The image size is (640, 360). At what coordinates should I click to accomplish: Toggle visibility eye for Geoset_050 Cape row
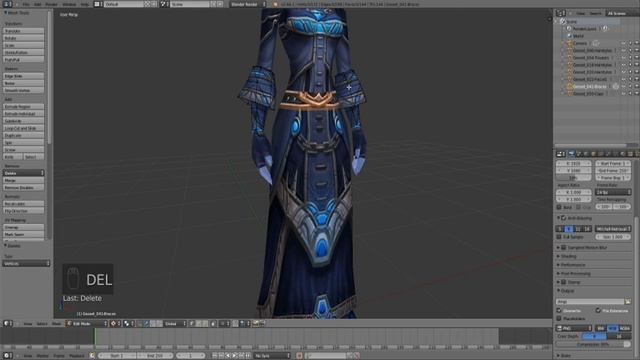point(623,93)
